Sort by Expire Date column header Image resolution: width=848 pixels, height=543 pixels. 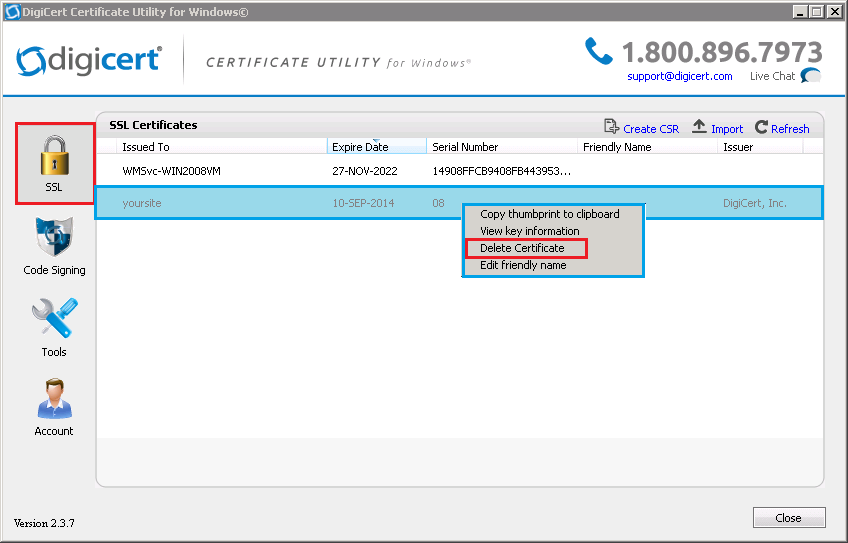[360, 147]
